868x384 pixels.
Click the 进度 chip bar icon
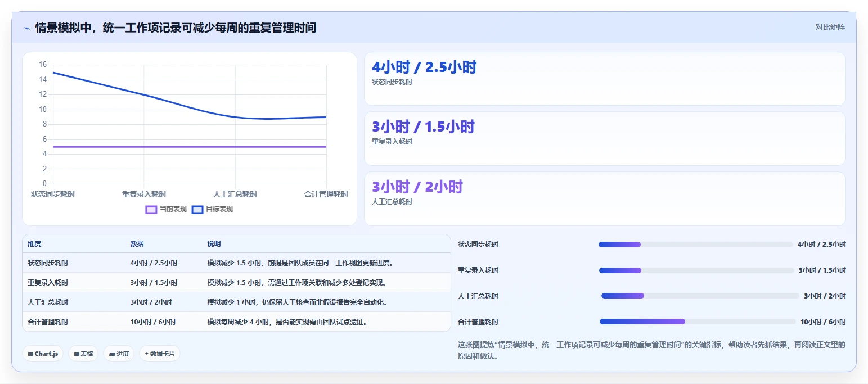[x=112, y=354]
